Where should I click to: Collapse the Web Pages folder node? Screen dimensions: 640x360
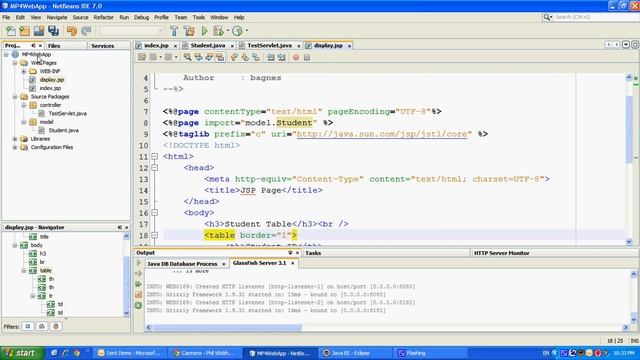(15, 63)
